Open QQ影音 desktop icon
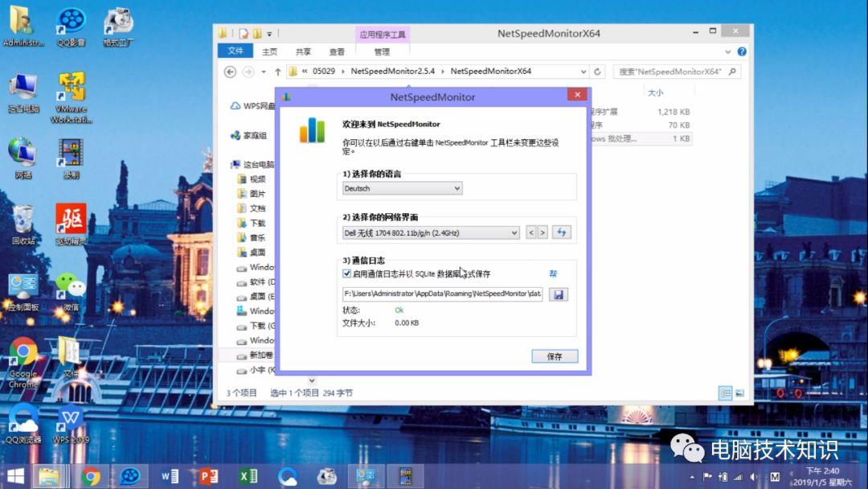868x489 pixels. point(71,27)
